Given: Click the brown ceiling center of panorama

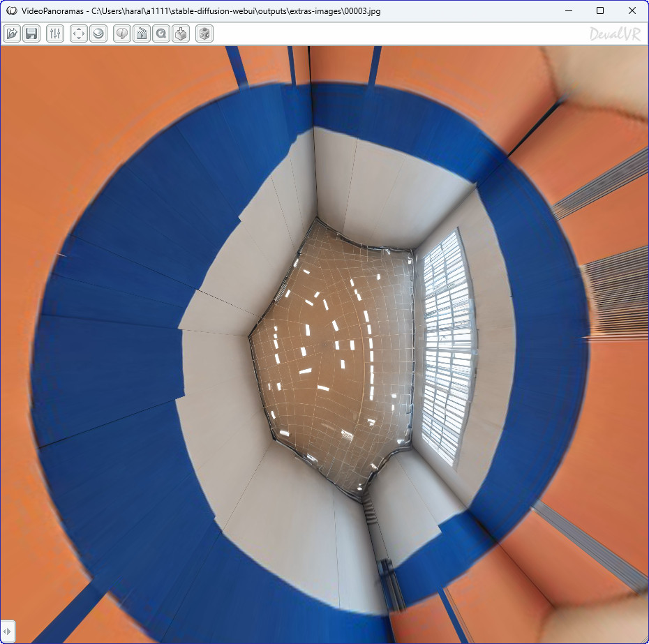Looking at the screenshot, I should [x=328, y=356].
